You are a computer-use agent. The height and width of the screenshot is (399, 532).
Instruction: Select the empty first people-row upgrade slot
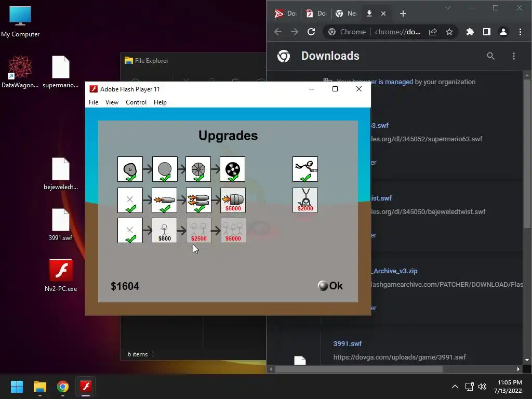(130, 230)
